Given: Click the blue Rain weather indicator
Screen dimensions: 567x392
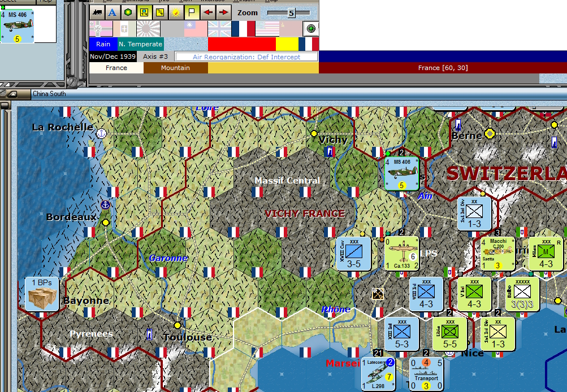Looking at the screenshot, I should (103, 44).
